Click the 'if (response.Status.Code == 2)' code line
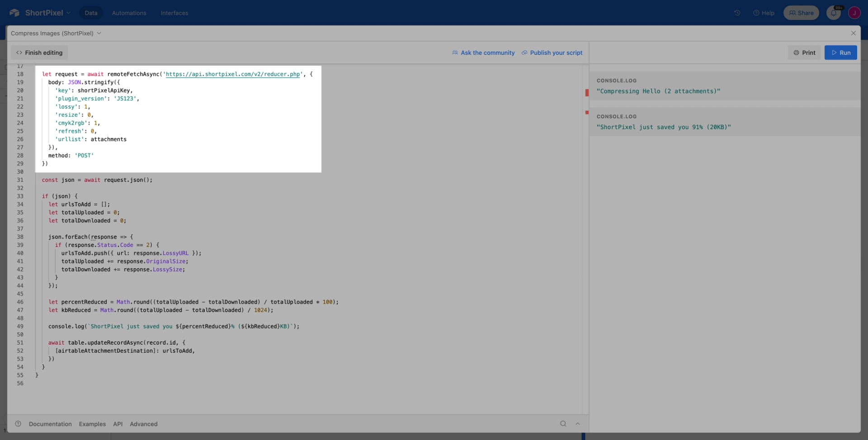The image size is (868, 440). click(107, 245)
